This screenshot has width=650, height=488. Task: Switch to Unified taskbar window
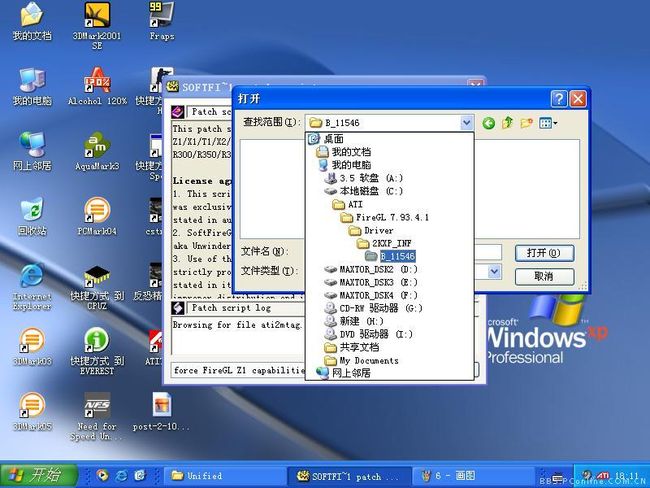(225, 476)
